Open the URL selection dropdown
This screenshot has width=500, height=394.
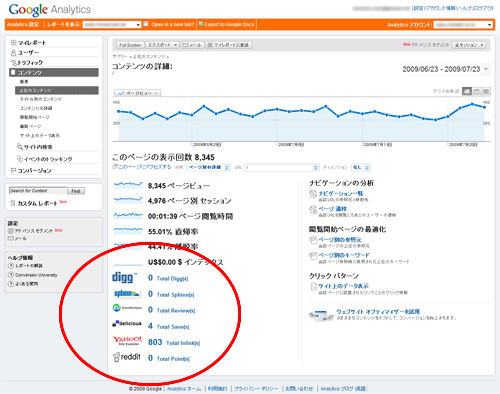tap(282, 167)
